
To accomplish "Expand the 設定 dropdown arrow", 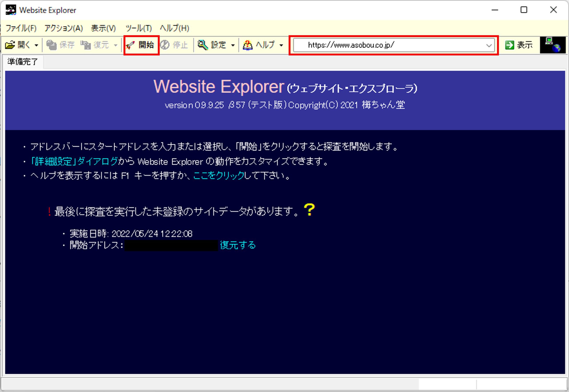I will [x=233, y=45].
